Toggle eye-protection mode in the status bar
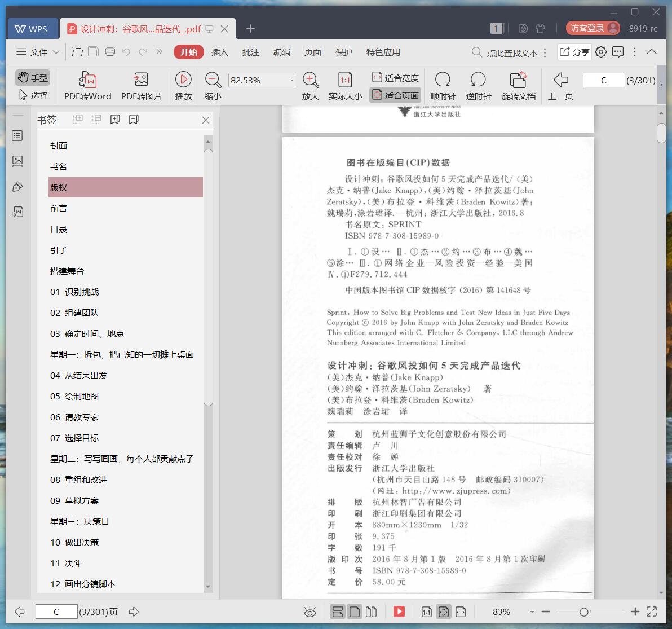672x629 pixels. (310, 612)
